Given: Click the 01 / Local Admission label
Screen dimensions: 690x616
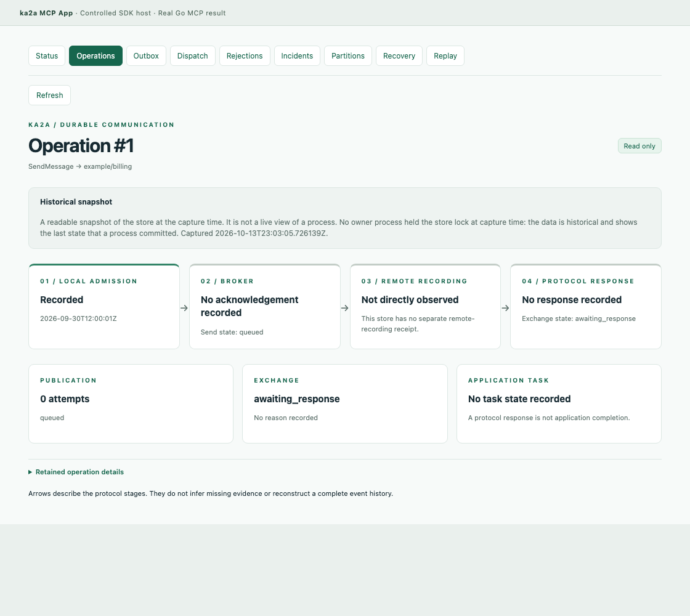Looking at the screenshot, I should click(x=89, y=281).
